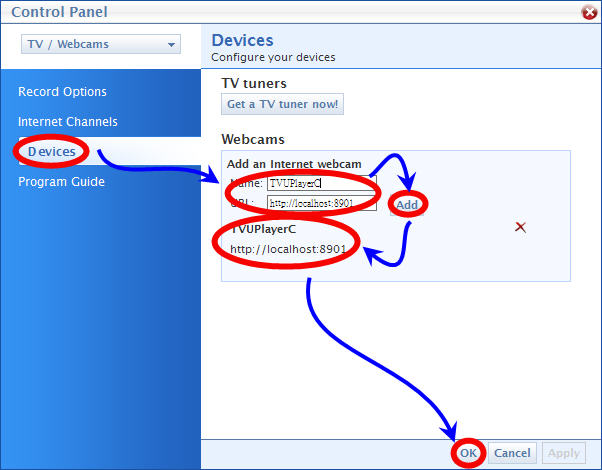Click the Apply button
This screenshot has height=470, width=602.
(x=564, y=453)
